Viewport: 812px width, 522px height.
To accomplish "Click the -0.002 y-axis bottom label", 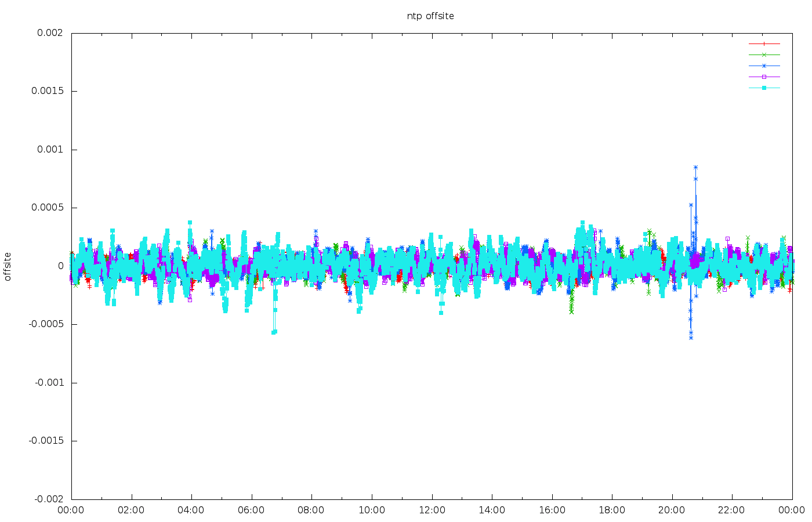I will click(x=49, y=499).
